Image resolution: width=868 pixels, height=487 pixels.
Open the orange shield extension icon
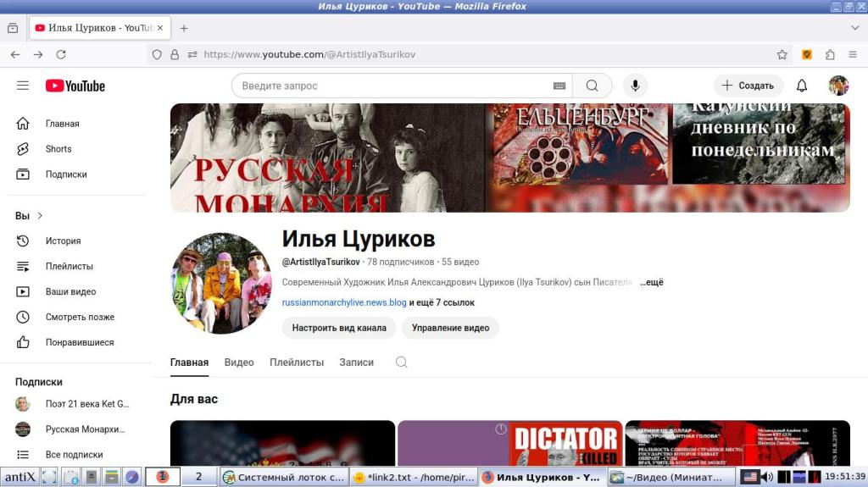tap(807, 54)
